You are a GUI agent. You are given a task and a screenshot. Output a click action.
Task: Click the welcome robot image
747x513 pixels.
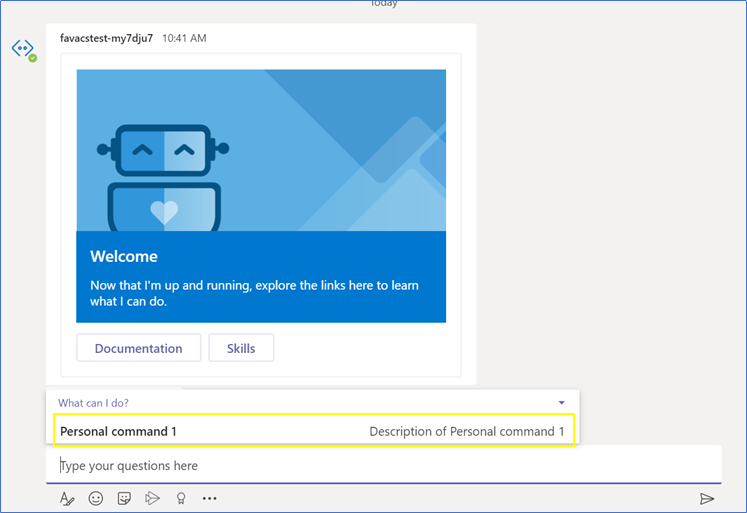tap(261, 151)
